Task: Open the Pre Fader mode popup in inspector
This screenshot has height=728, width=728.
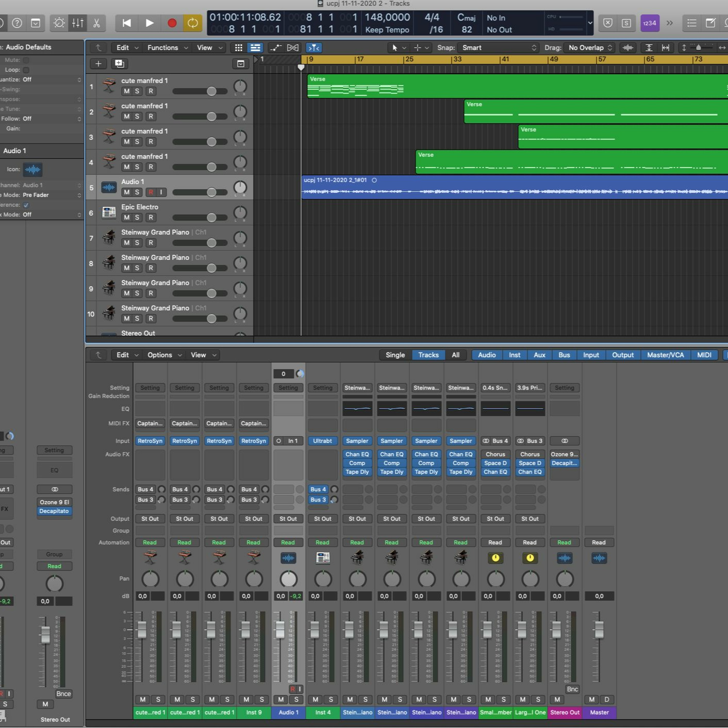Action: click(x=52, y=195)
